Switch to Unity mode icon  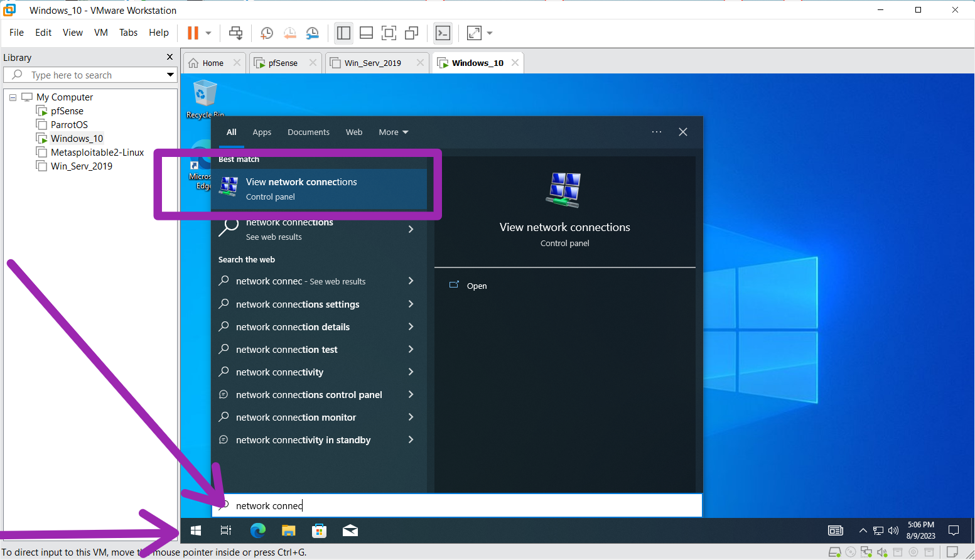point(411,33)
